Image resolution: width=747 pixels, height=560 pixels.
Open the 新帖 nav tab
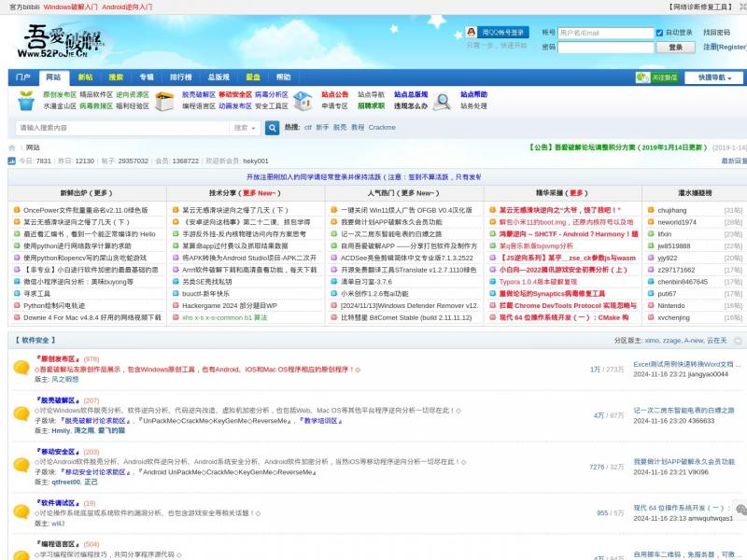85,77
